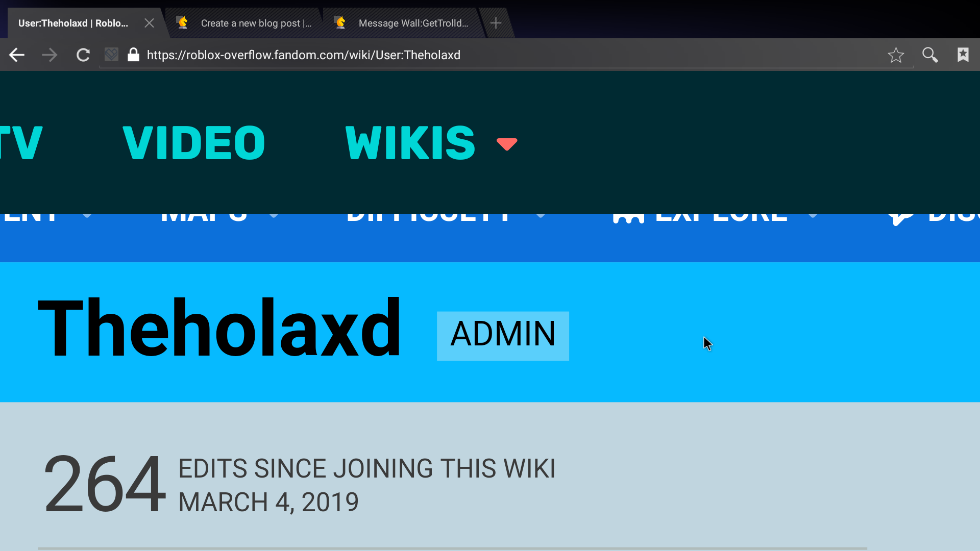Viewport: 980px width, 551px height.
Task: Click the new tab plus button
Action: tap(495, 23)
